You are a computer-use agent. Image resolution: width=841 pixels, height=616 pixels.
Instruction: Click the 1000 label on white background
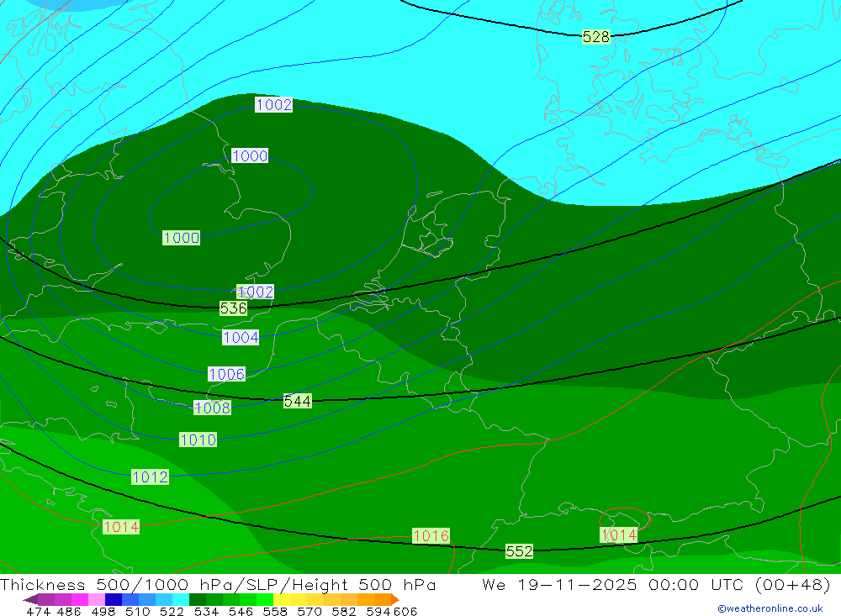coord(250,156)
